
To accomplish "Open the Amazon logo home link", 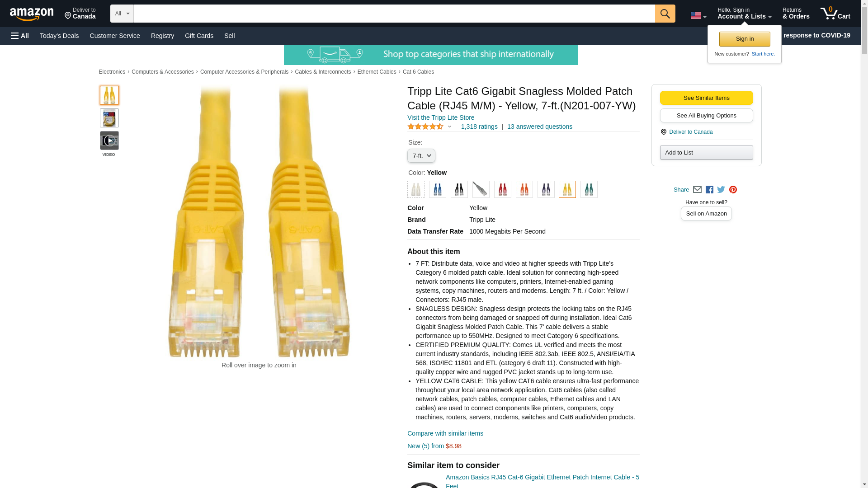I will tap(32, 14).
